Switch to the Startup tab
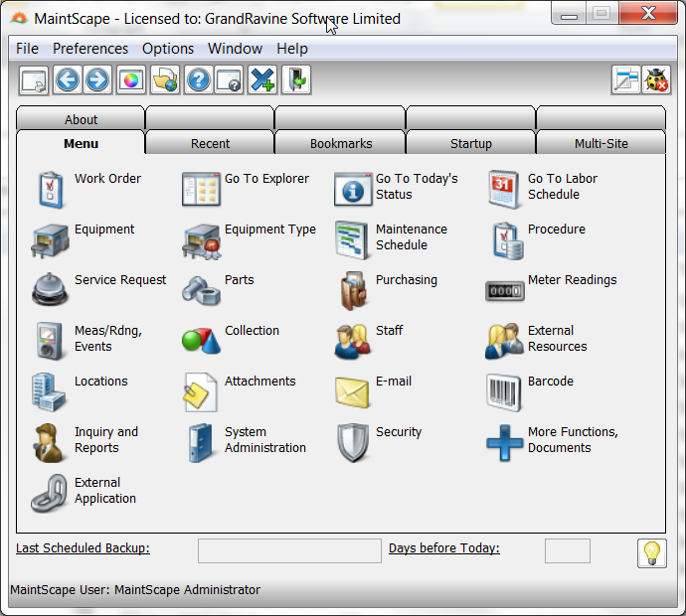686x616 pixels. pos(470,143)
